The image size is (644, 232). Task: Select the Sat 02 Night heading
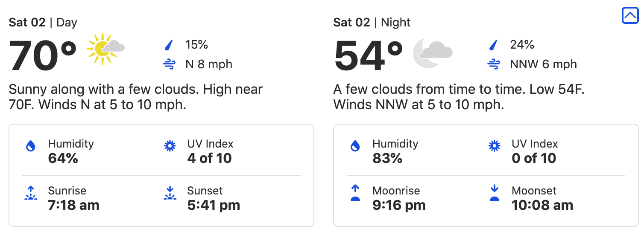[x=372, y=23]
